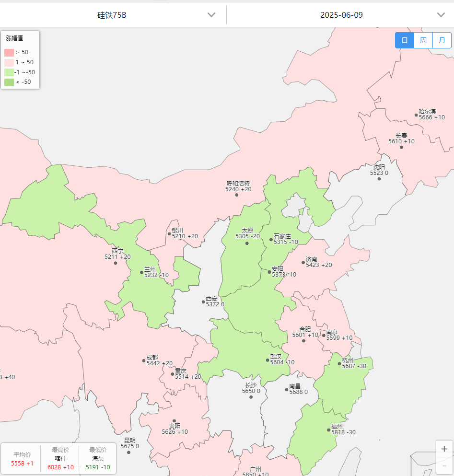Click the 石家庄 5315 -10 price label

click(x=286, y=239)
